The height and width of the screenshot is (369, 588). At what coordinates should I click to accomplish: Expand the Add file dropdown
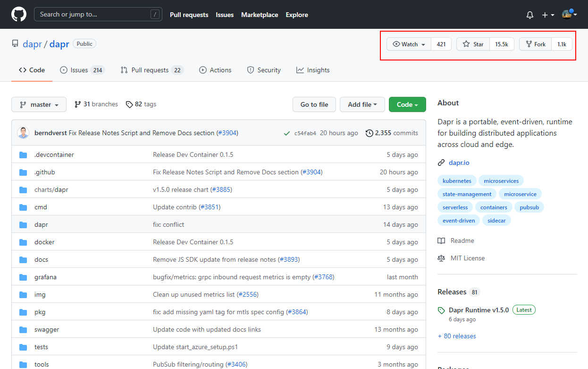click(362, 104)
